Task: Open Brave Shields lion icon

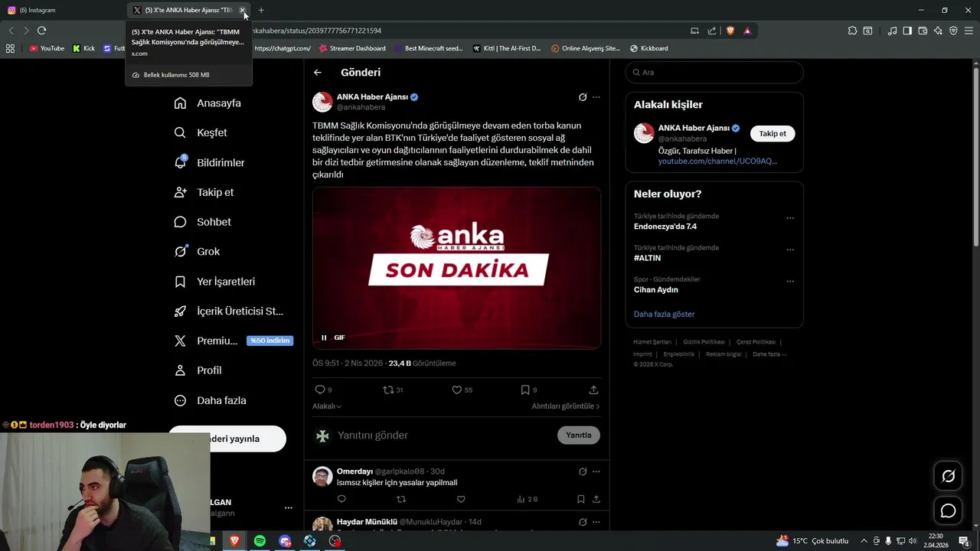Action: tap(730, 31)
